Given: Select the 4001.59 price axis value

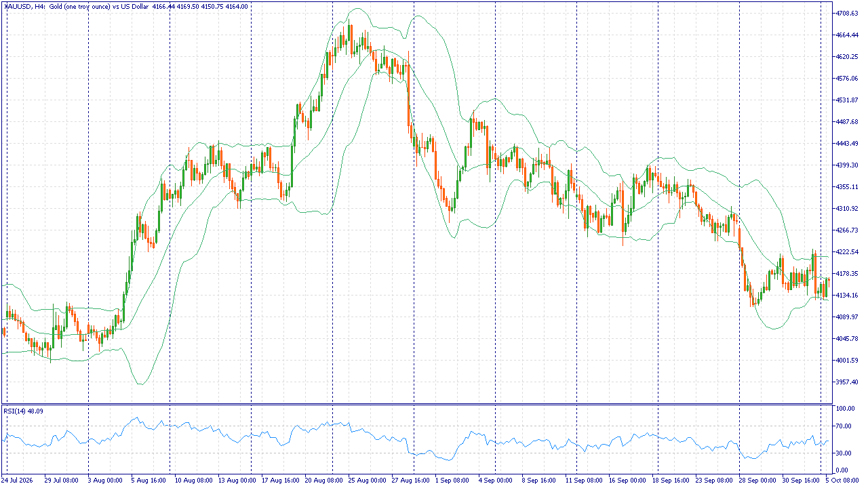Looking at the screenshot, I should pos(848,360).
